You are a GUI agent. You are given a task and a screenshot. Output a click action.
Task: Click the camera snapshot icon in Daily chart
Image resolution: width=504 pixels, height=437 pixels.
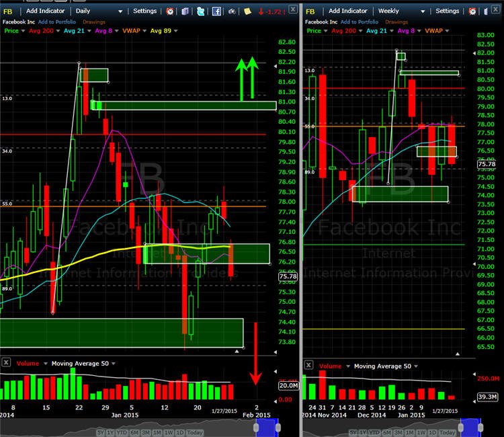click(x=232, y=11)
